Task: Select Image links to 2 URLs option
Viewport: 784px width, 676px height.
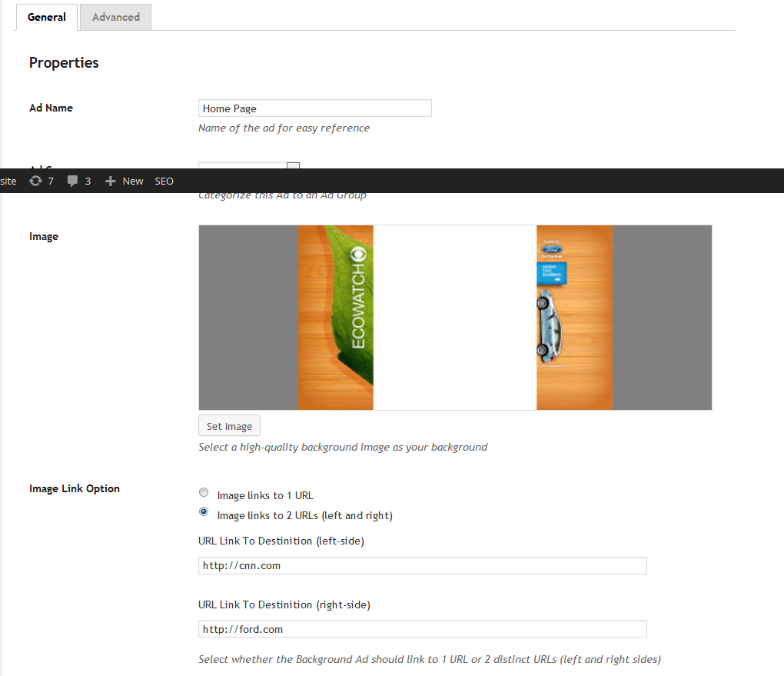Action: click(204, 511)
